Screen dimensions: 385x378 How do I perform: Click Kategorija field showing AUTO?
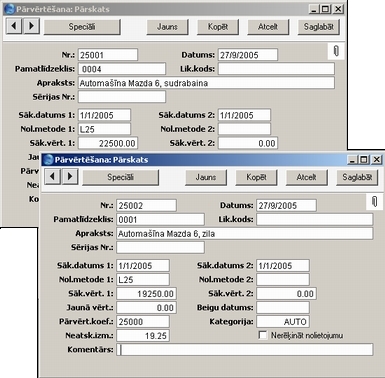283,322
